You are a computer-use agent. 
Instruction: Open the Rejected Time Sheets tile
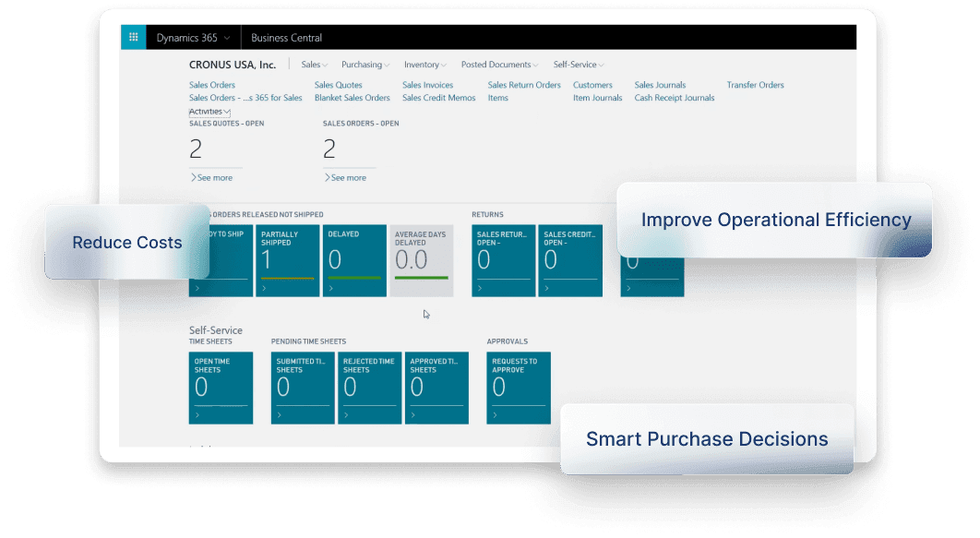pos(370,388)
